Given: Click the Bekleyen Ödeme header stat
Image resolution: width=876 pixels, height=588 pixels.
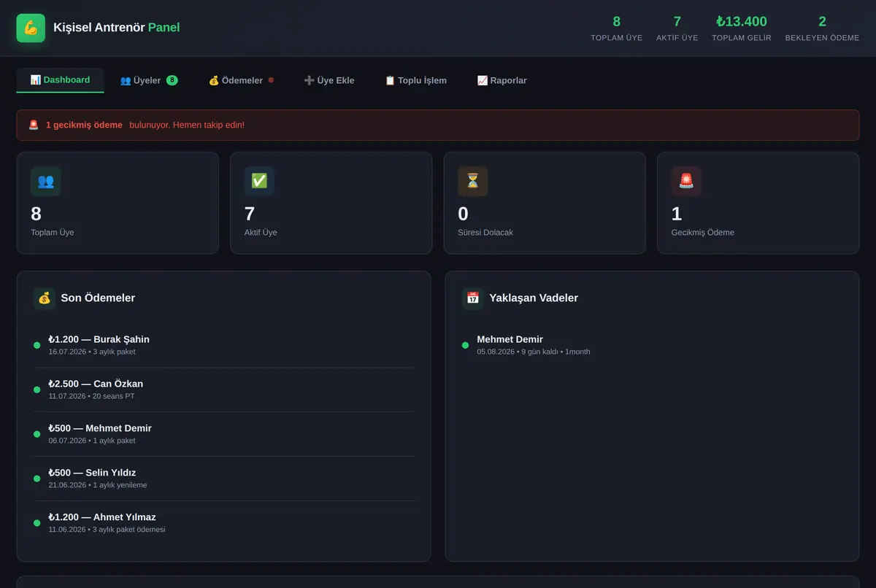Looking at the screenshot, I should click(x=822, y=28).
